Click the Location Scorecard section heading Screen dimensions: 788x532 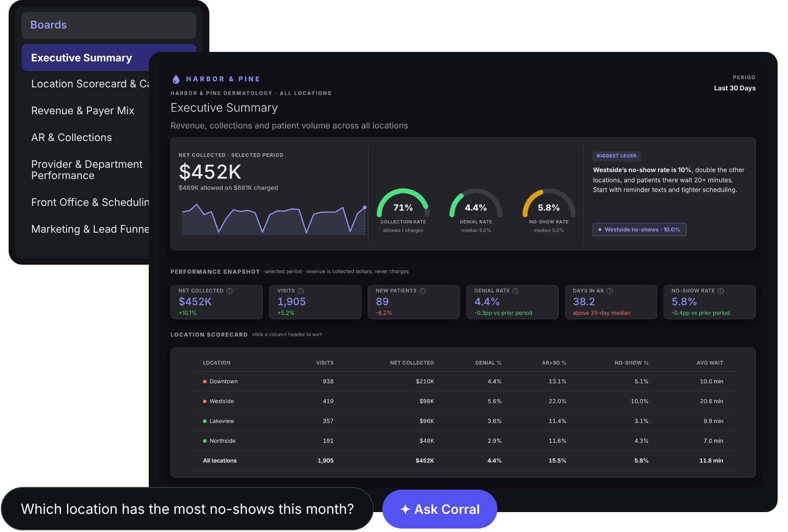[x=209, y=335]
